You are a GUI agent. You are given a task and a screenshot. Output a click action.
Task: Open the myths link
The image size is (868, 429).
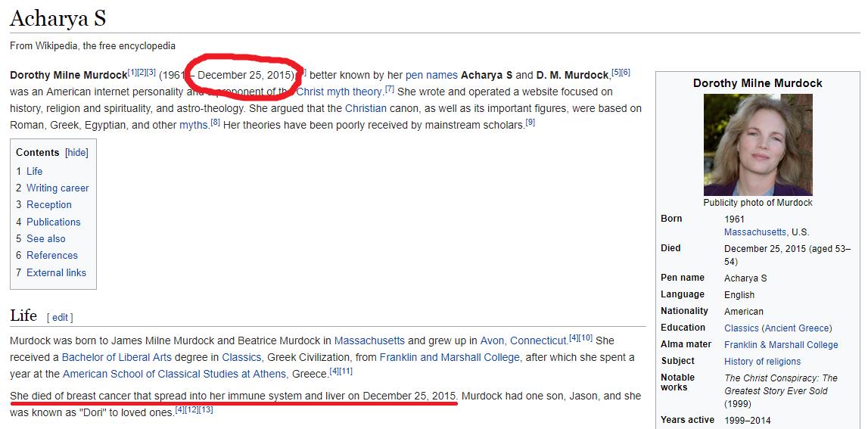pos(194,125)
